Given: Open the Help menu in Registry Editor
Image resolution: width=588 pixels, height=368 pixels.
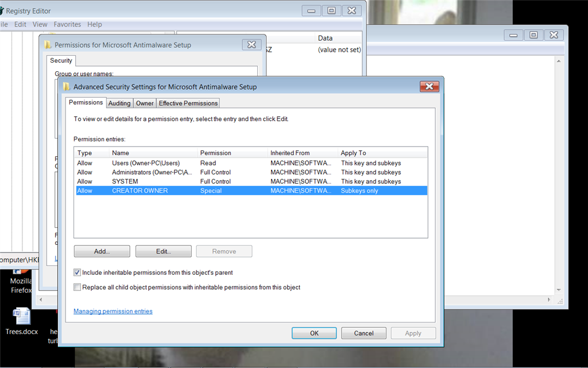Looking at the screenshot, I should 95,24.
